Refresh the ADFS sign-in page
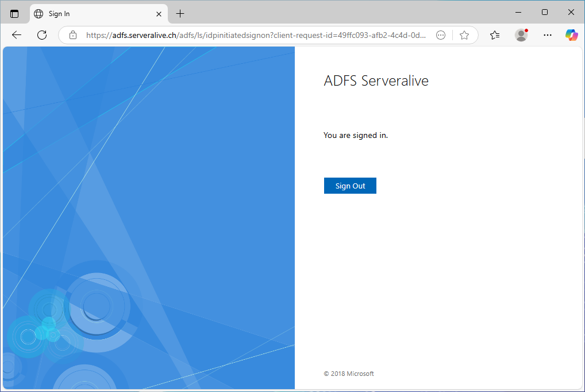The image size is (585, 392). (x=42, y=35)
